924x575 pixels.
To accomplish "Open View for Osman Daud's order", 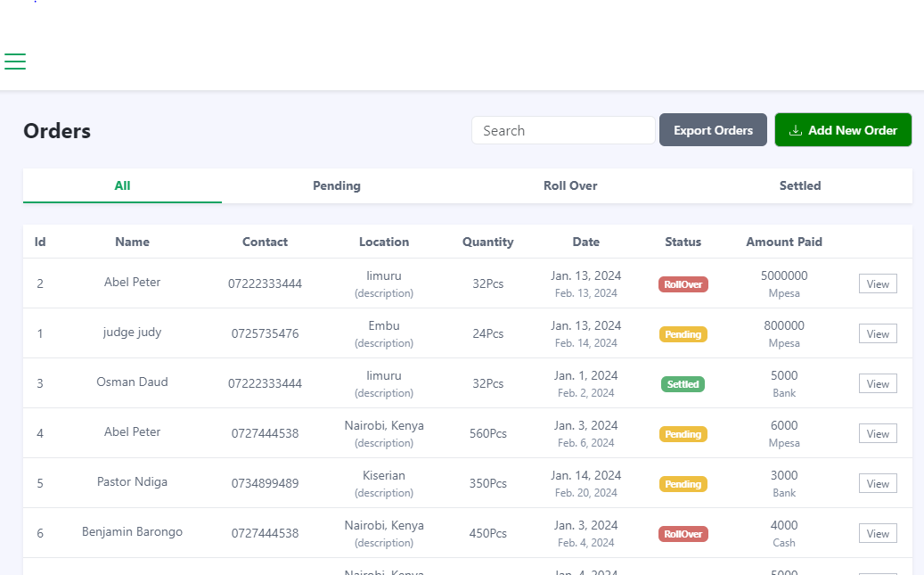I will 878,384.
